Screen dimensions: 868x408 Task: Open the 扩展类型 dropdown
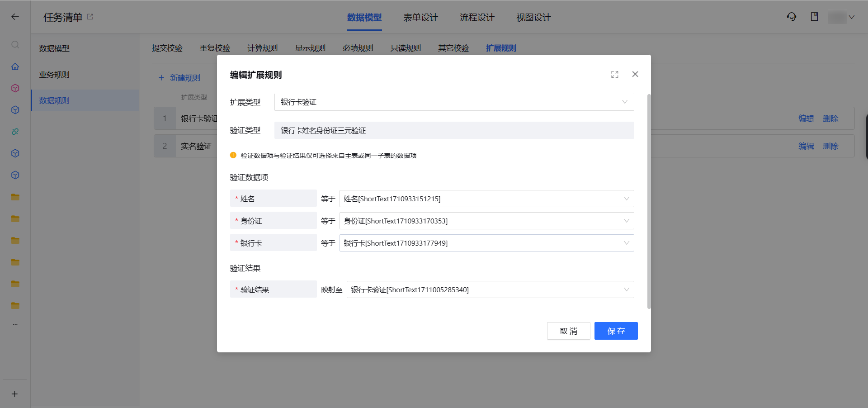pyautogui.click(x=454, y=102)
